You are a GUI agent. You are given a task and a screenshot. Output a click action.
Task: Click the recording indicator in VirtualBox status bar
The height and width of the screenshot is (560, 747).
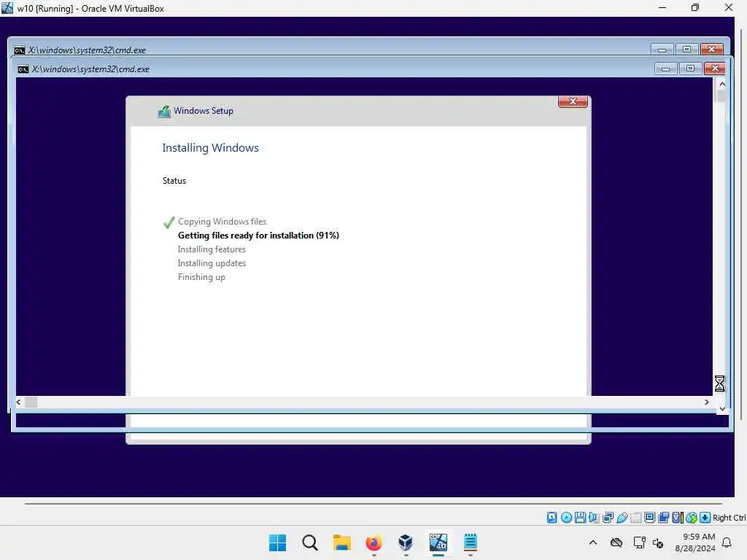tap(663, 518)
